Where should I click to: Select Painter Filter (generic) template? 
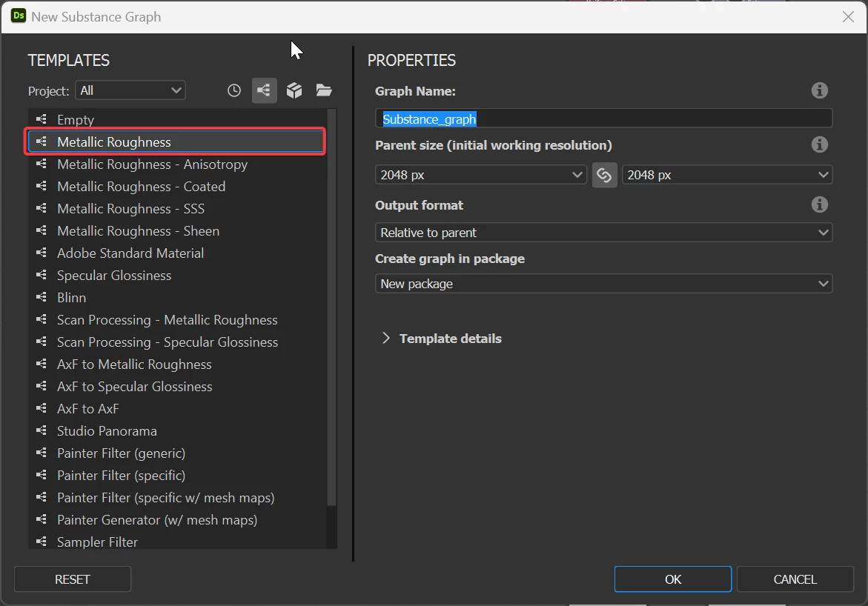177,453
